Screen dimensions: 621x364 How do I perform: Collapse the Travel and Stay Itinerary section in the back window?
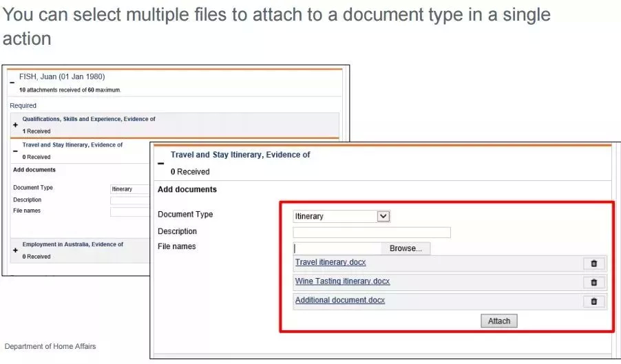(15, 151)
